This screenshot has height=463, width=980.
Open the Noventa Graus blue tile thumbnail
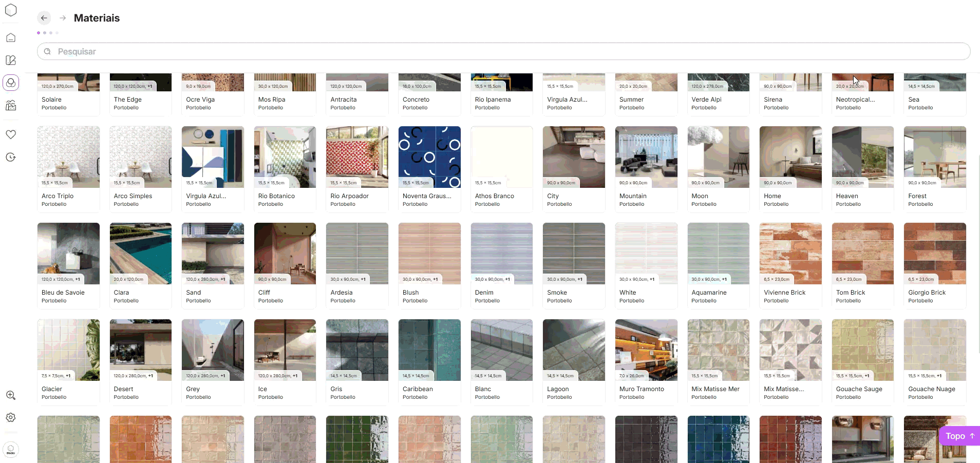point(429,157)
